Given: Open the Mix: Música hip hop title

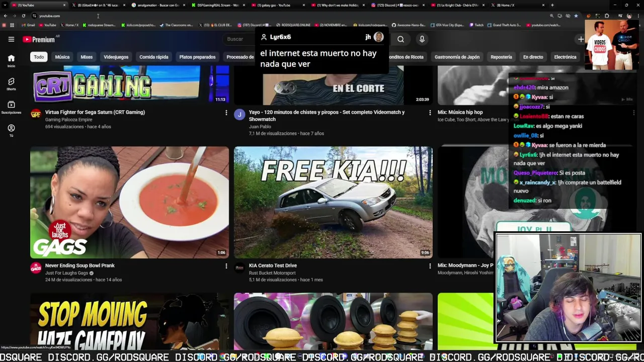Looking at the screenshot, I should coord(460,112).
